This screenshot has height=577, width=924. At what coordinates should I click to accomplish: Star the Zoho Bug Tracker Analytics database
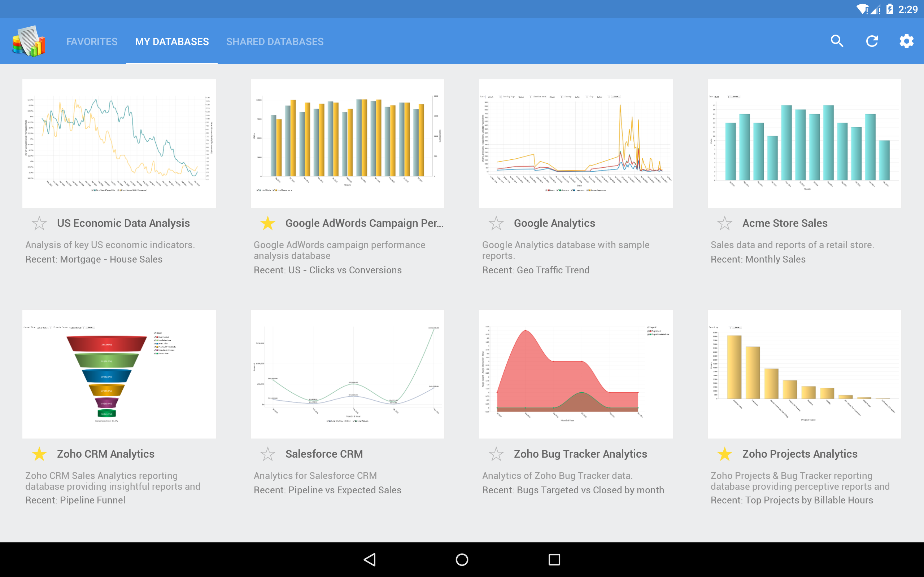point(496,454)
